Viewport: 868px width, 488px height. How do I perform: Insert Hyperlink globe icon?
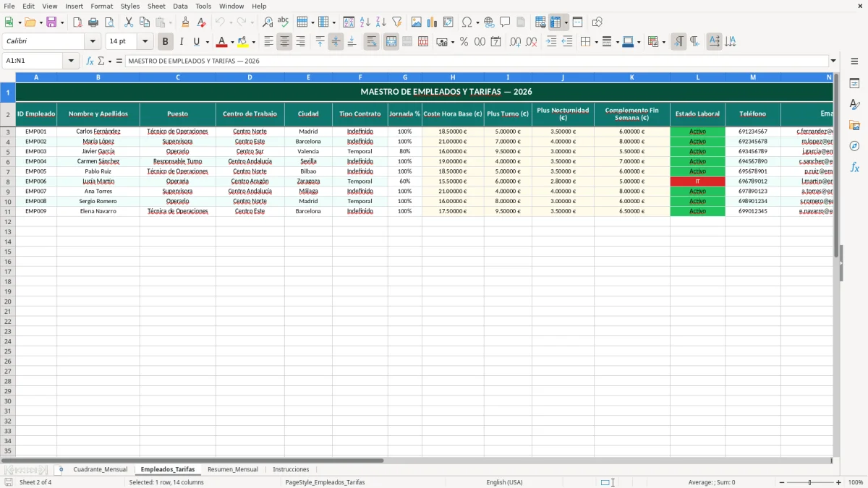pyautogui.click(x=489, y=22)
